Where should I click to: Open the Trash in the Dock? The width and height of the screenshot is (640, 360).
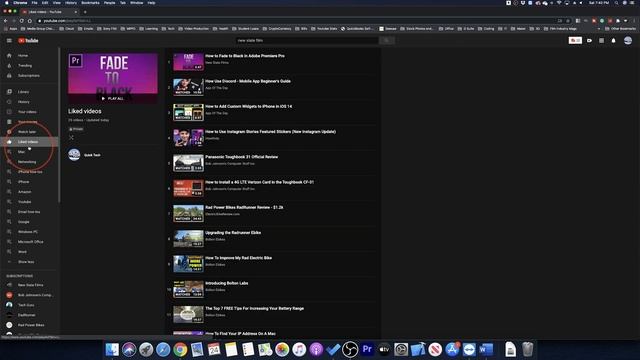pos(528,349)
